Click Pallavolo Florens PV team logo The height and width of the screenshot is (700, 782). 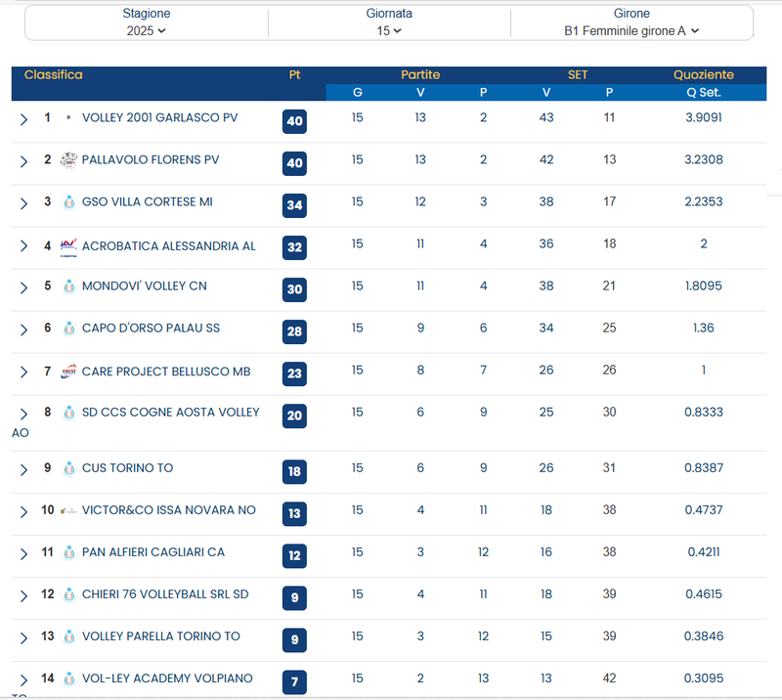(68, 160)
